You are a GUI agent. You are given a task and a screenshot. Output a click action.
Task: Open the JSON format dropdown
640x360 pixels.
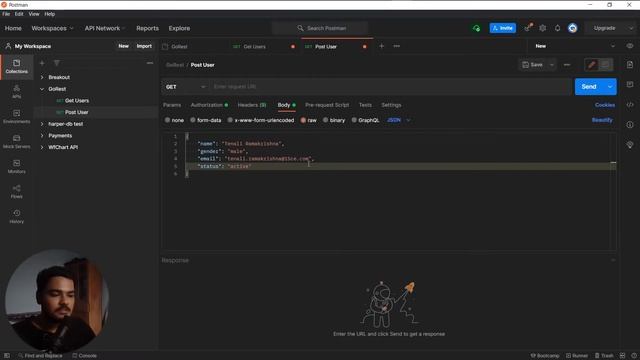tap(398, 120)
